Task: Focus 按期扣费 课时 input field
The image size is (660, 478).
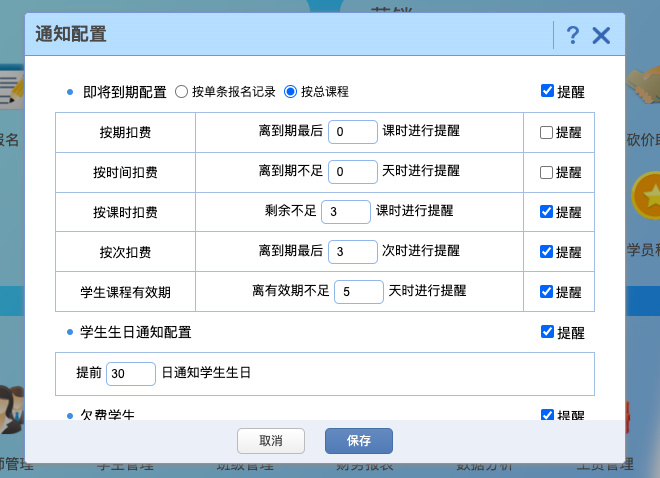Action: (x=353, y=132)
